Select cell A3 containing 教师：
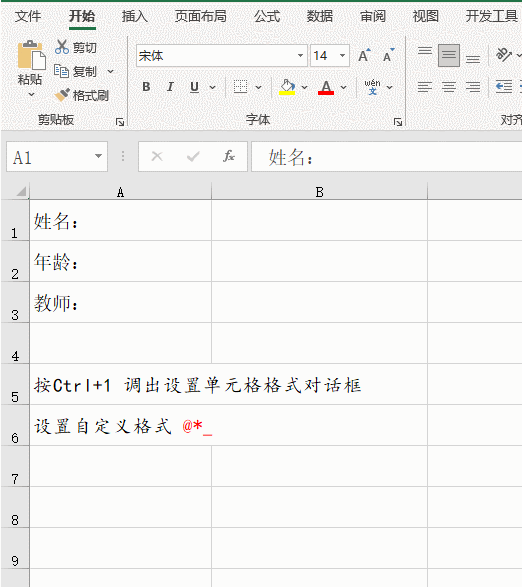This screenshot has width=522, height=587. [121, 302]
